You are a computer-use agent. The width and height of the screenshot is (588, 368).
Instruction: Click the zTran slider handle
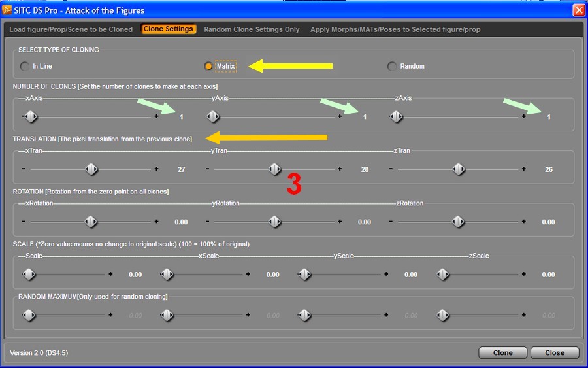click(x=459, y=169)
